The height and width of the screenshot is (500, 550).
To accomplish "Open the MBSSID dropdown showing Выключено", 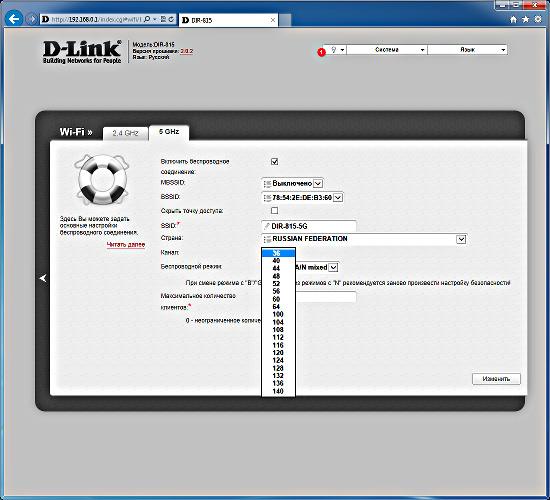I will click(x=292, y=184).
